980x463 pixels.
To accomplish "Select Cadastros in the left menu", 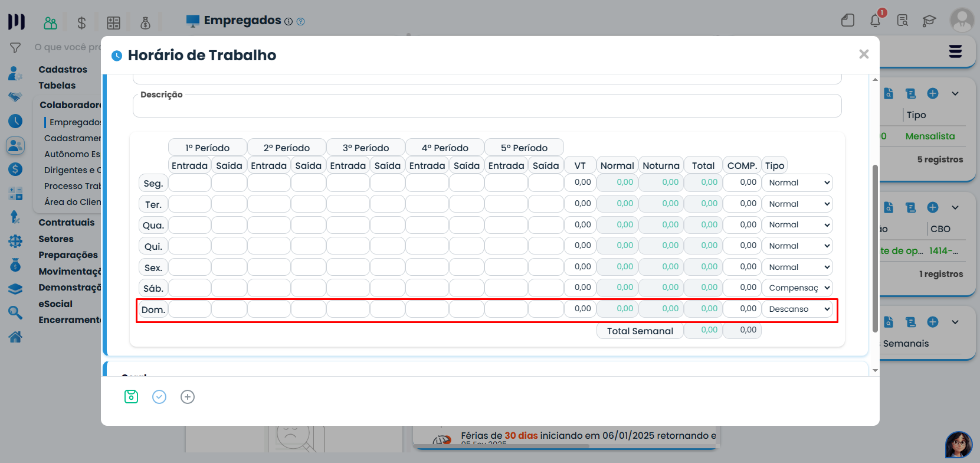I will point(63,69).
